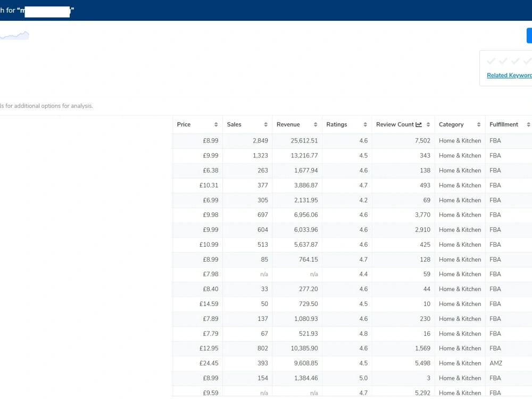Click the AMZ fulfillment cell
This screenshot has height=399, width=532.
496,363
